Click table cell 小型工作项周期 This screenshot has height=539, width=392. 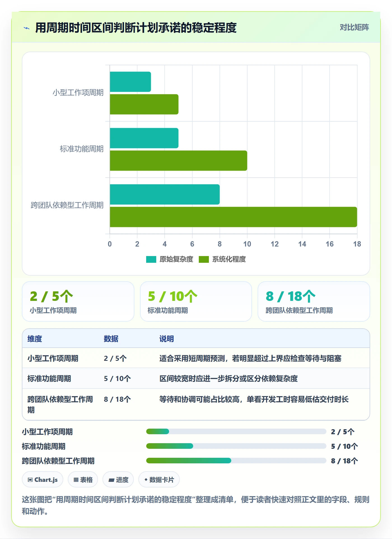[53, 358]
